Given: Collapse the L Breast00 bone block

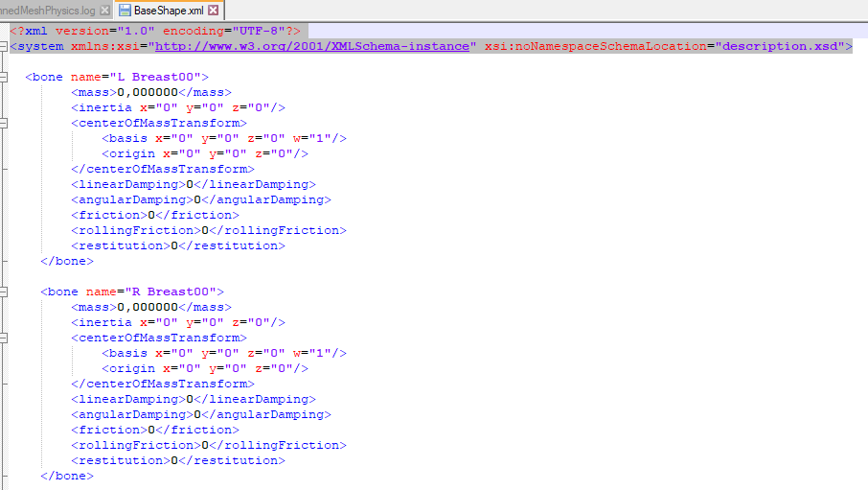Looking at the screenshot, I should point(5,77).
